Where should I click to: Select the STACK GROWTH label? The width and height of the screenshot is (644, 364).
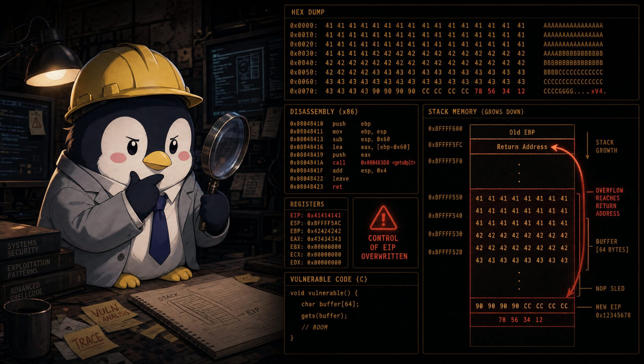pyautogui.click(x=606, y=147)
